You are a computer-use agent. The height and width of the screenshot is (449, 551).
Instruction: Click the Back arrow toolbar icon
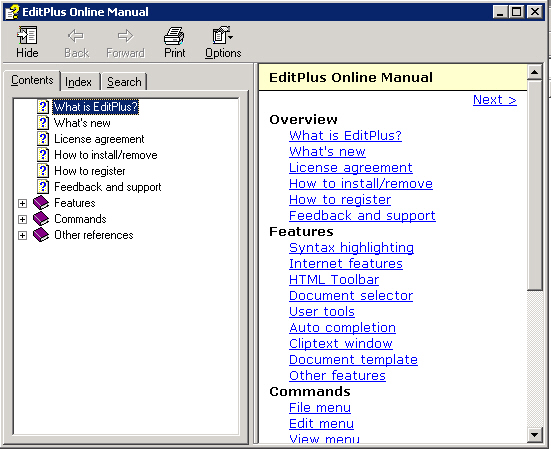76,35
